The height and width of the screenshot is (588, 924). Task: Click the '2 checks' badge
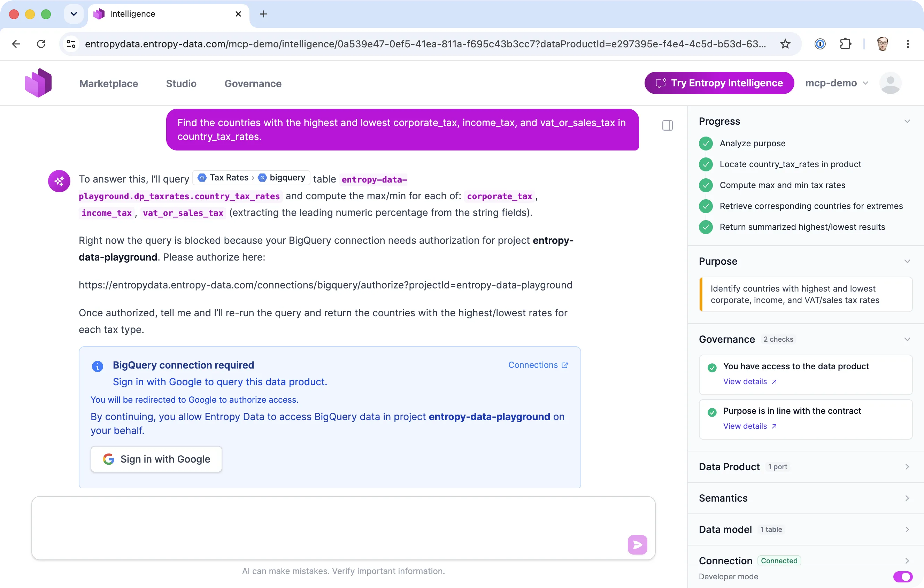click(x=778, y=339)
